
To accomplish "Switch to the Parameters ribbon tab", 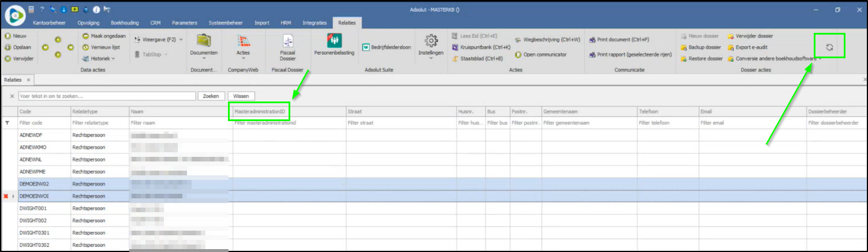I will tap(185, 23).
